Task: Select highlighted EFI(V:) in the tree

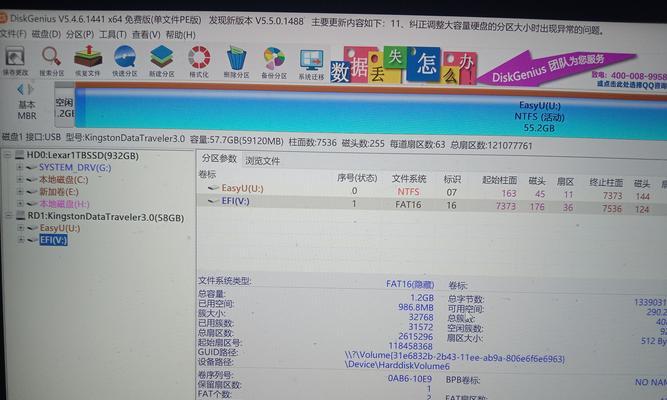Action: pyautogui.click(x=53, y=240)
